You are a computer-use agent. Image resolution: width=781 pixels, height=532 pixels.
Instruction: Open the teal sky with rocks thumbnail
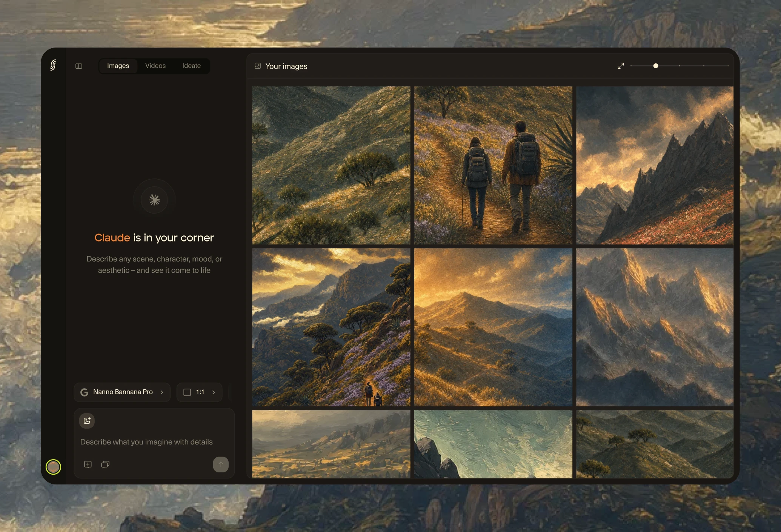pos(493,444)
